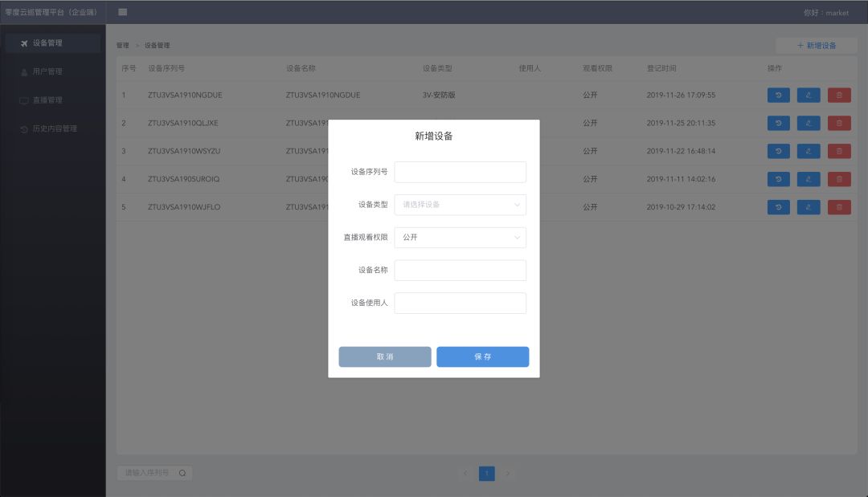The width and height of the screenshot is (868, 497).
Task: Expand the 直播观看权限 dropdown
Action: pyautogui.click(x=460, y=238)
